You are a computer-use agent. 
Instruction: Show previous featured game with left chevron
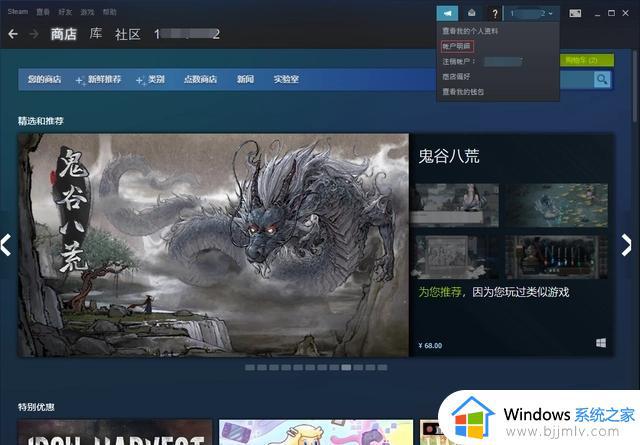pos(5,245)
